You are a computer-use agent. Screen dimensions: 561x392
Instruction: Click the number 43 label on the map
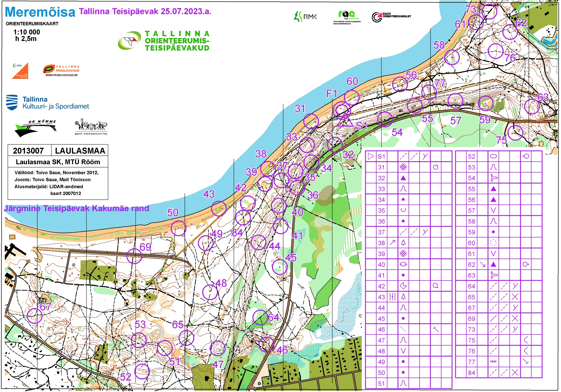click(x=209, y=194)
